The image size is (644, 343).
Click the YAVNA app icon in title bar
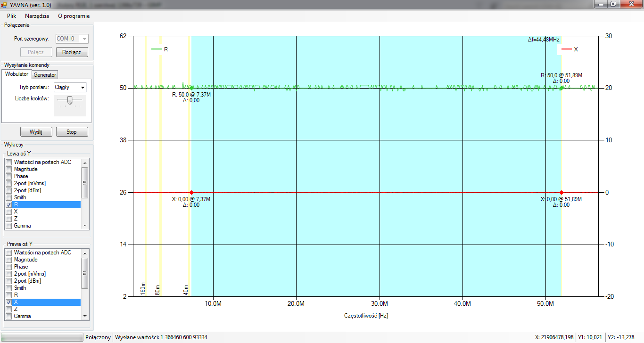click(x=4, y=5)
